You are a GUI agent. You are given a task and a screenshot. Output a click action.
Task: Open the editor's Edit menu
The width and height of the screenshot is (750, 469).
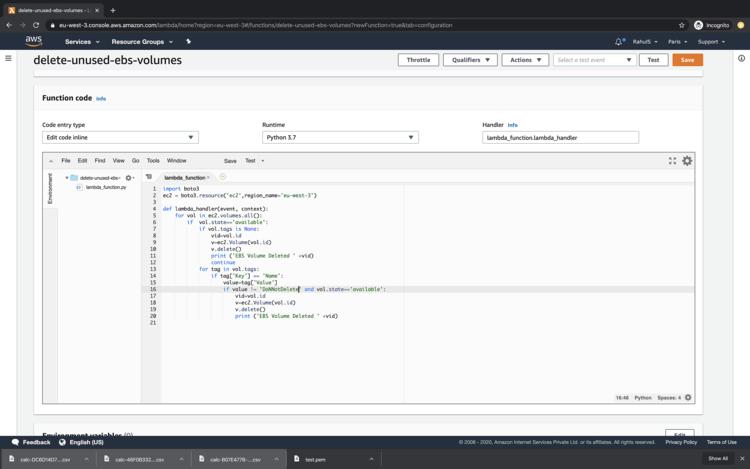click(82, 160)
